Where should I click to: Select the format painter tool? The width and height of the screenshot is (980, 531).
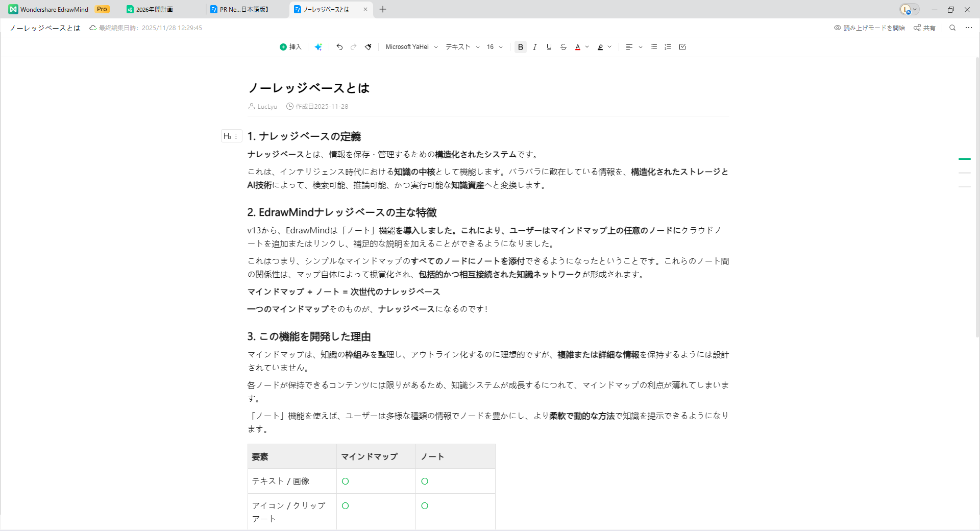(367, 46)
